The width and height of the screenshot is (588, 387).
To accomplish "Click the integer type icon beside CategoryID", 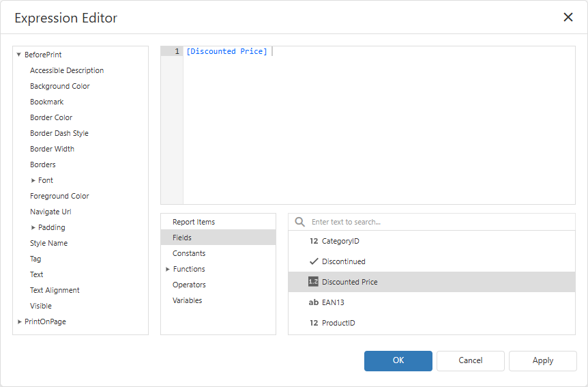I will pyautogui.click(x=314, y=241).
